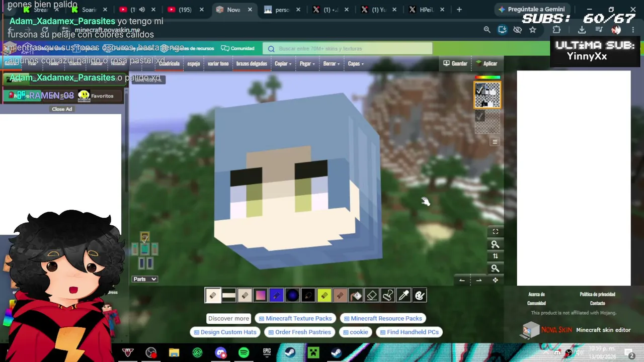Toggle the variar tono option
The image size is (644, 362).
pos(218,64)
